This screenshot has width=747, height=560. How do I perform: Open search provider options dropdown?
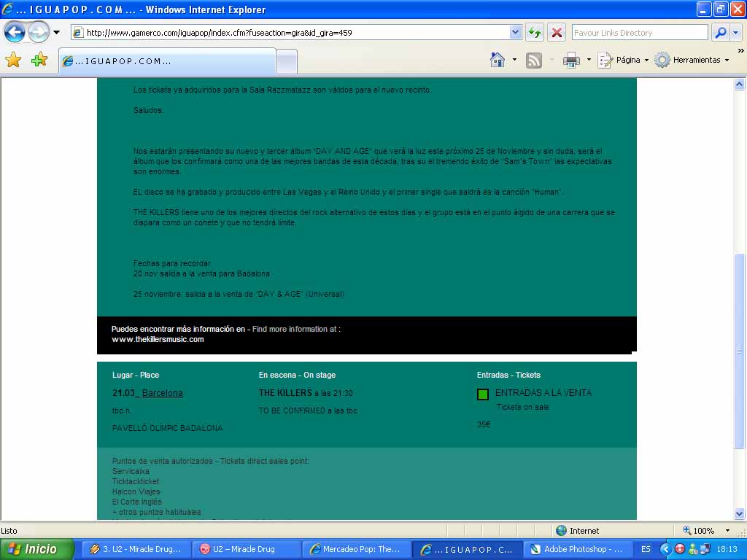tap(736, 33)
